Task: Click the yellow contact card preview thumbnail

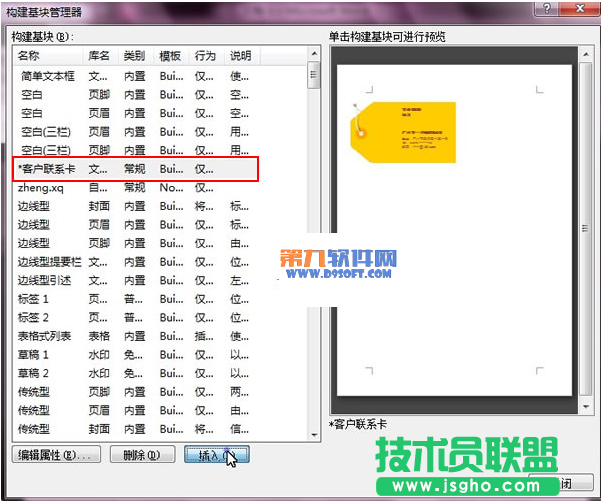Action: tap(403, 132)
